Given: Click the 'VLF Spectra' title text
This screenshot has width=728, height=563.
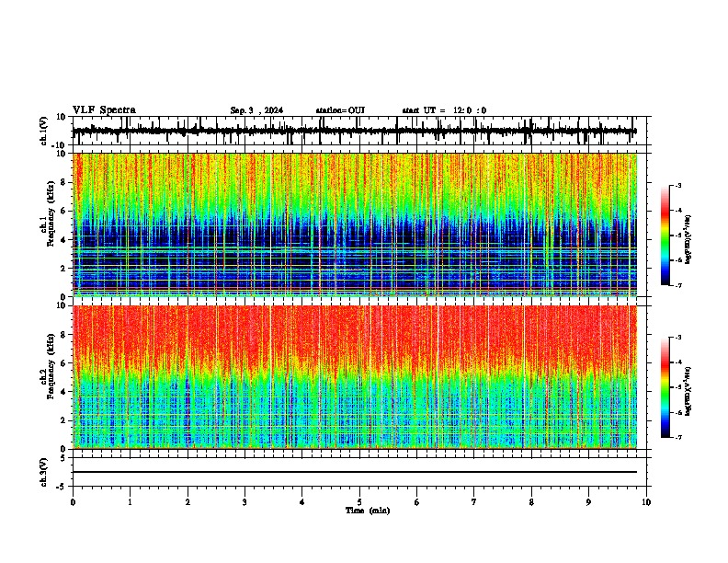Looking at the screenshot, I should [104, 110].
